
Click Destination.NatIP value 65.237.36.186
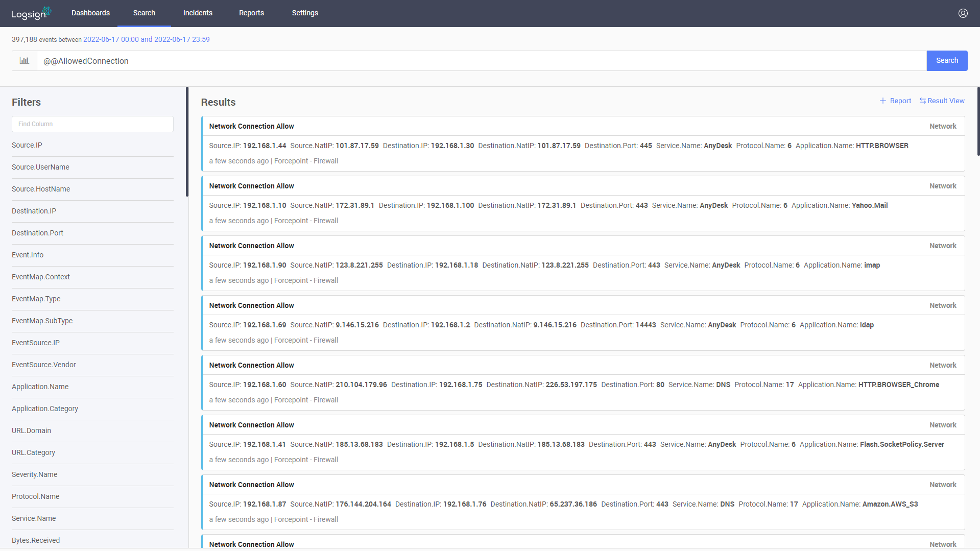coord(573,504)
